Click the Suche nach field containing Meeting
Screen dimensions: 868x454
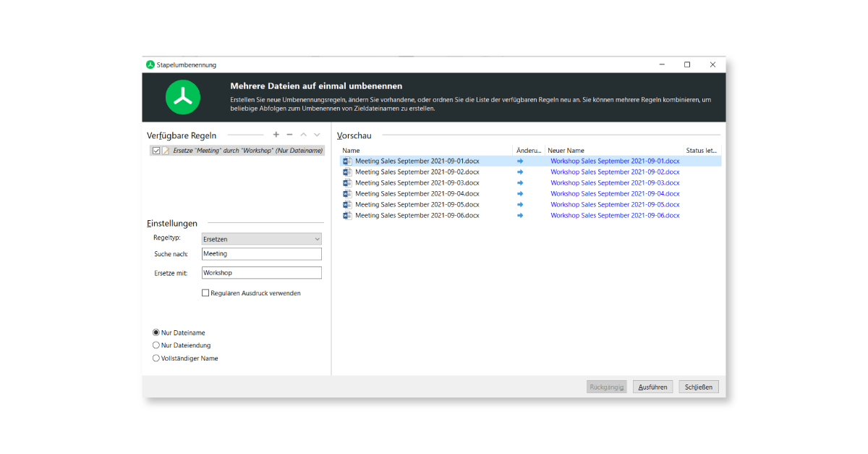coord(262,254)
